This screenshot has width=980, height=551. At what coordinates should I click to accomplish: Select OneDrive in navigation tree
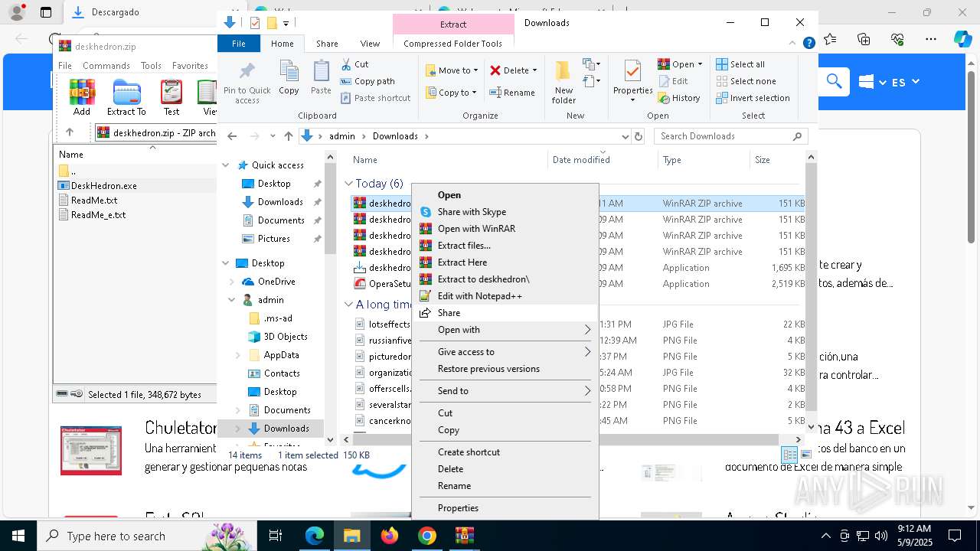coord(276,282)
